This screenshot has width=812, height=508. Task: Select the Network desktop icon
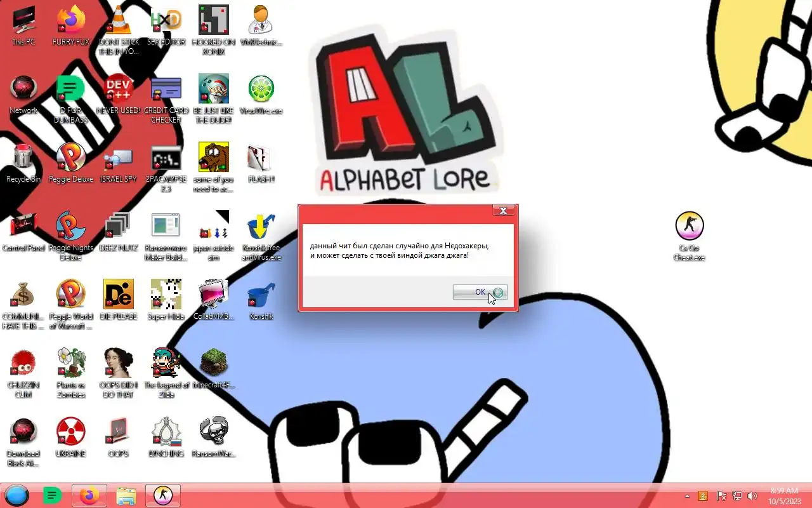pos(23,94)
